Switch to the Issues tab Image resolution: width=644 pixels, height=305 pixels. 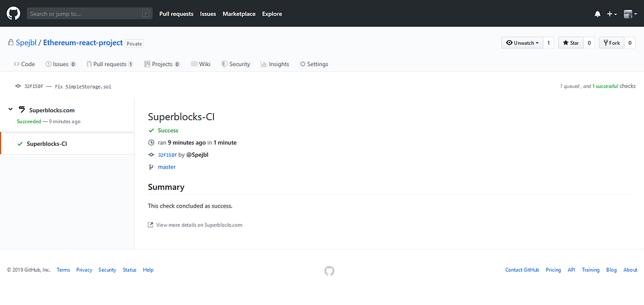pos(60,64)
